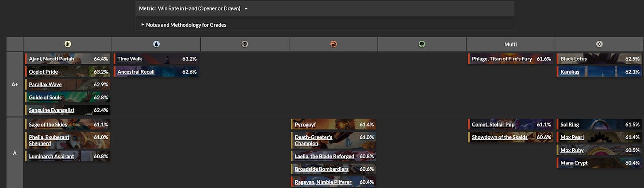Select the Multi column header
The width and height of the screenshot is (644, 188).
pos(510,44)
